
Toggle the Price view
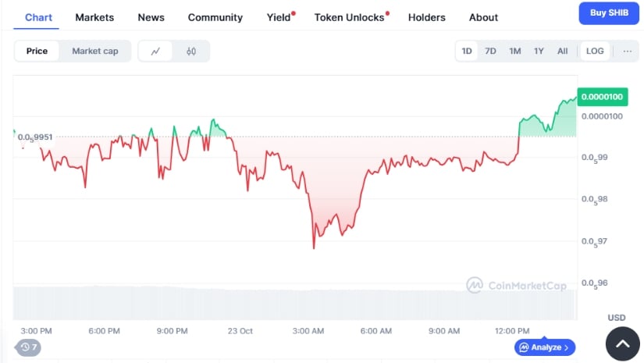click(37, 51)
